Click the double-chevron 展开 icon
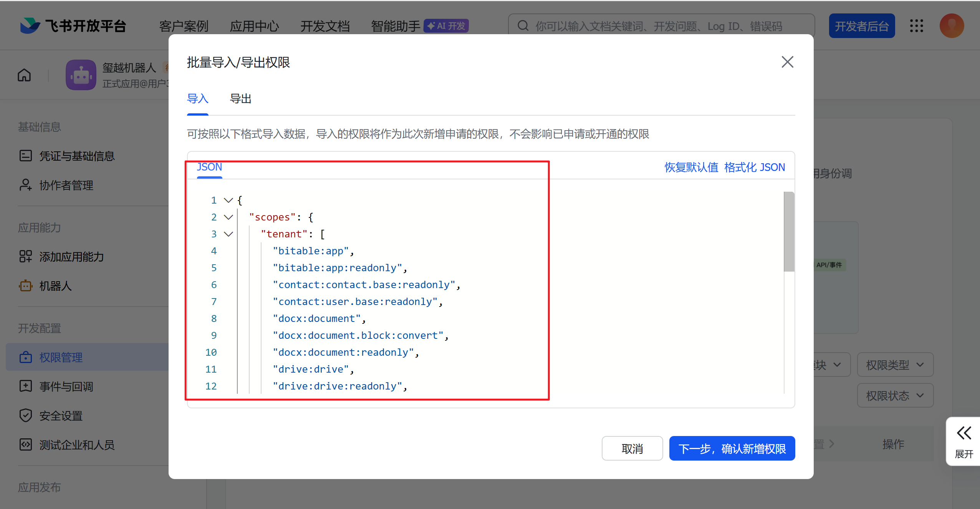Image resolution: width=980 pixels, height=509 pixels. [964, 433]
